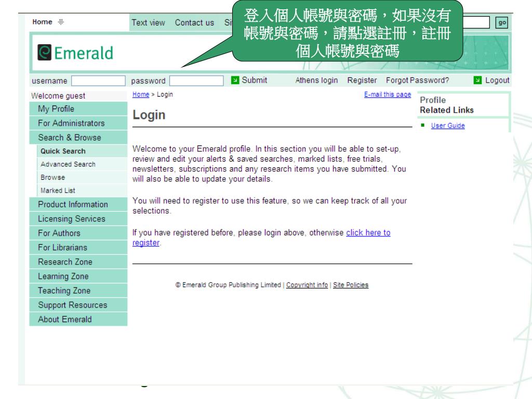Open User Guide related link
This screenshot has width=532, height=399.
448,126
